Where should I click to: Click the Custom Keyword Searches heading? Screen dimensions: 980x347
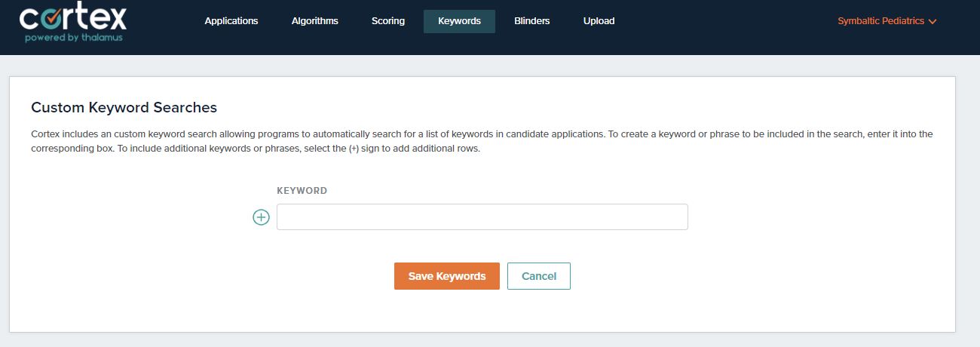pyautogui.click(x=124, y=107)
